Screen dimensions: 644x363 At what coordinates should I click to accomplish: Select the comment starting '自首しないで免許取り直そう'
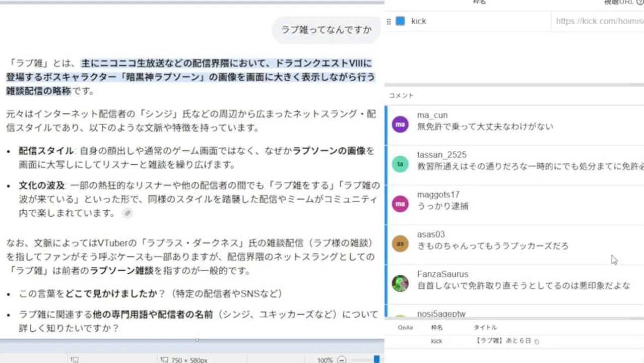[x=524, y=286]
